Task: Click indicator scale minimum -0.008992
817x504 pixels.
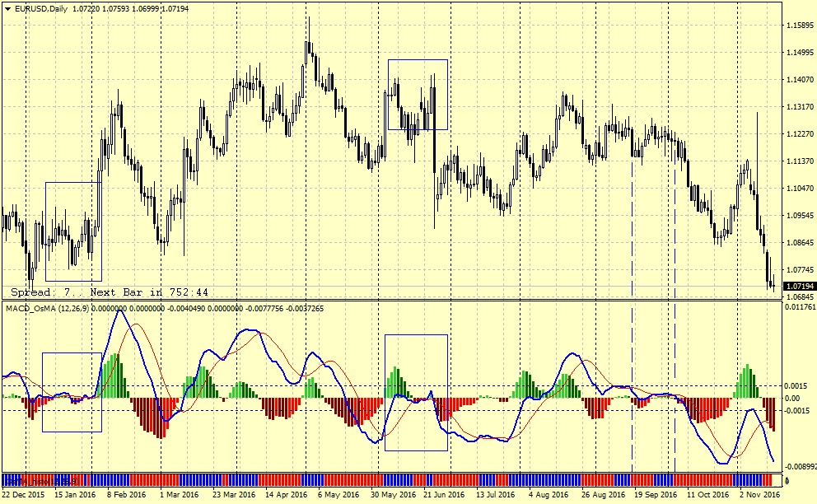Action: coord(800,467)
